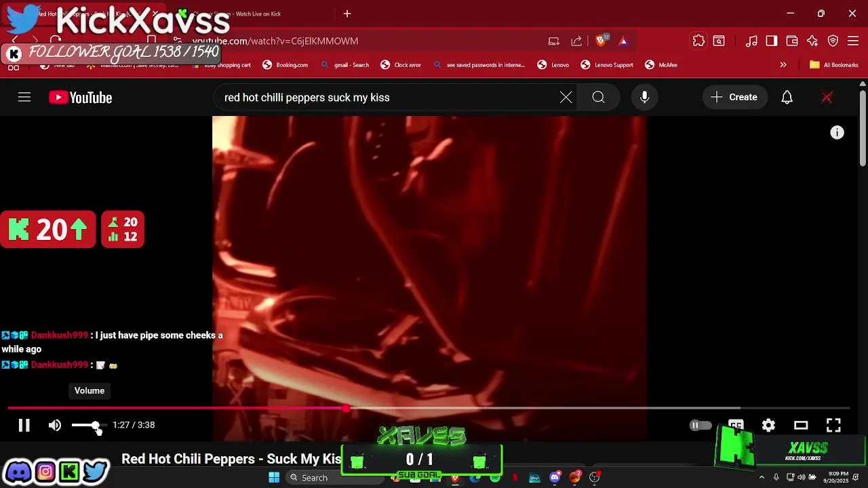Open YouTube notifications bell
This screenshot has width=868, height=488.
[787, 98]
